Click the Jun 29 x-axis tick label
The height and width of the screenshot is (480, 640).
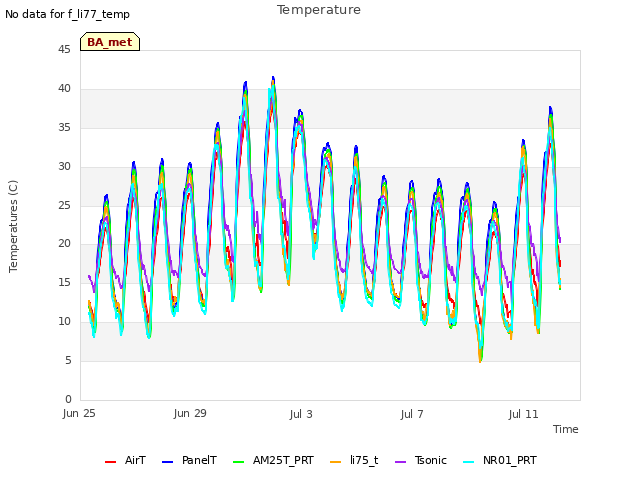[x=190, y=413]
